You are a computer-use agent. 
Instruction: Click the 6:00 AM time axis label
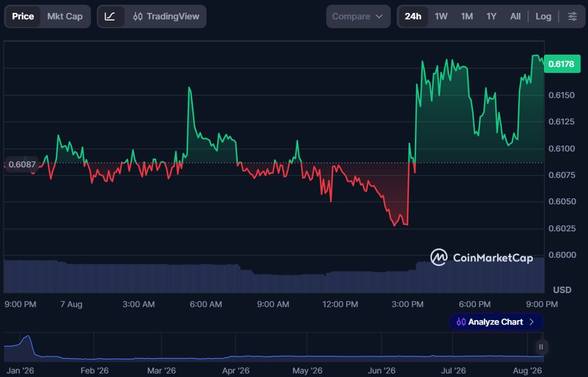[206, 304]
